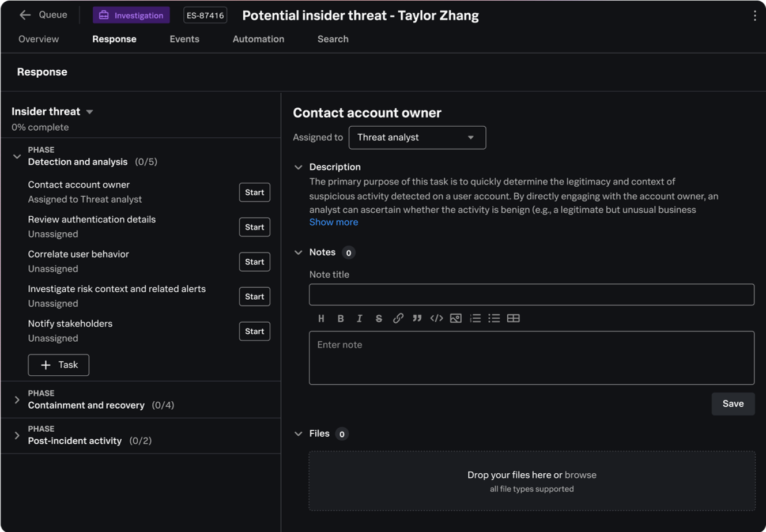
Task: Open the Automation tab
Action: [258, 39]
